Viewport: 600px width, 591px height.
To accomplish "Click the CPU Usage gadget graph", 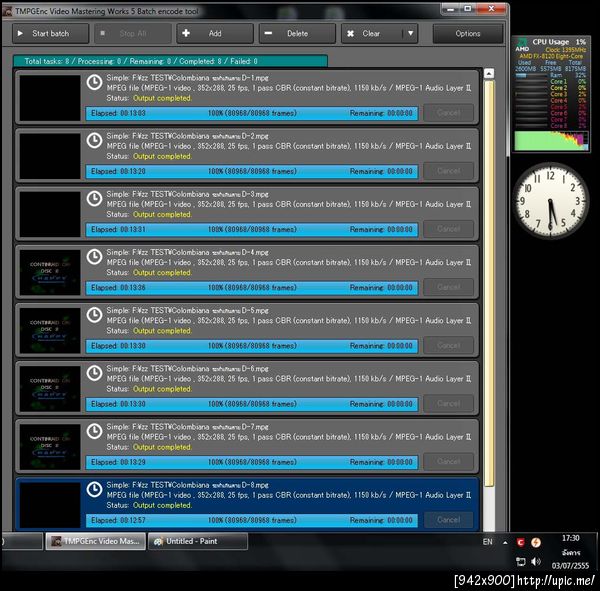I will tap(551, 140).
